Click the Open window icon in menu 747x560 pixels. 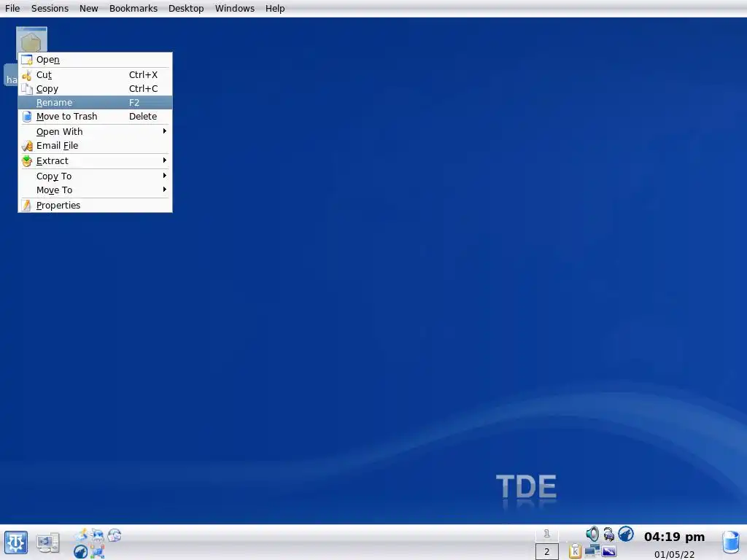[27, 60]
